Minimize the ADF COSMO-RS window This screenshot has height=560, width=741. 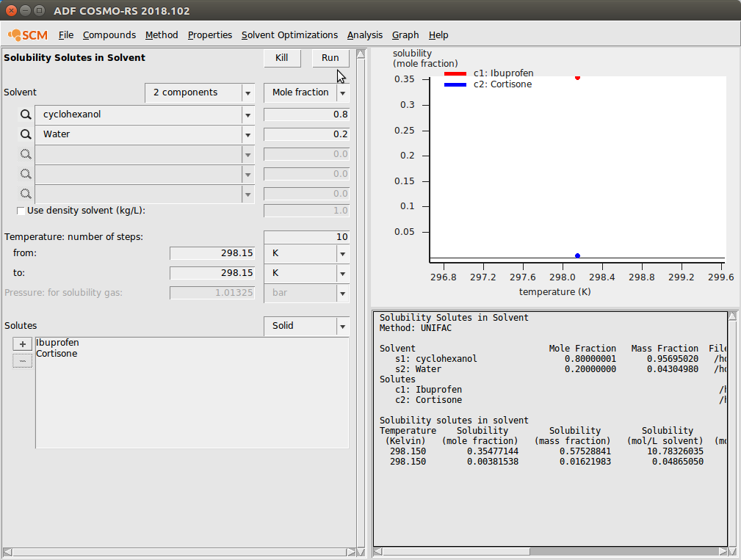click(x=26, y=10)
